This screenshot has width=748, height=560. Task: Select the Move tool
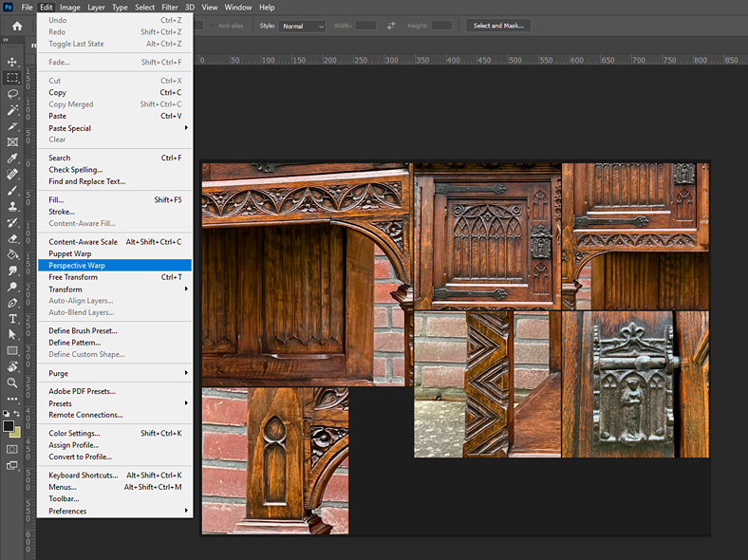coord(12,62)
